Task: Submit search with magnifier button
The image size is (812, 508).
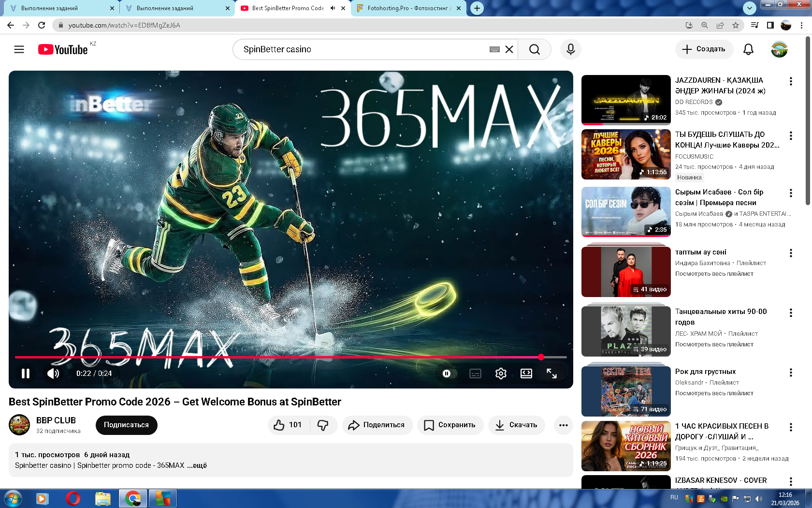Action: pyautogui.click(x=534, y=49)
